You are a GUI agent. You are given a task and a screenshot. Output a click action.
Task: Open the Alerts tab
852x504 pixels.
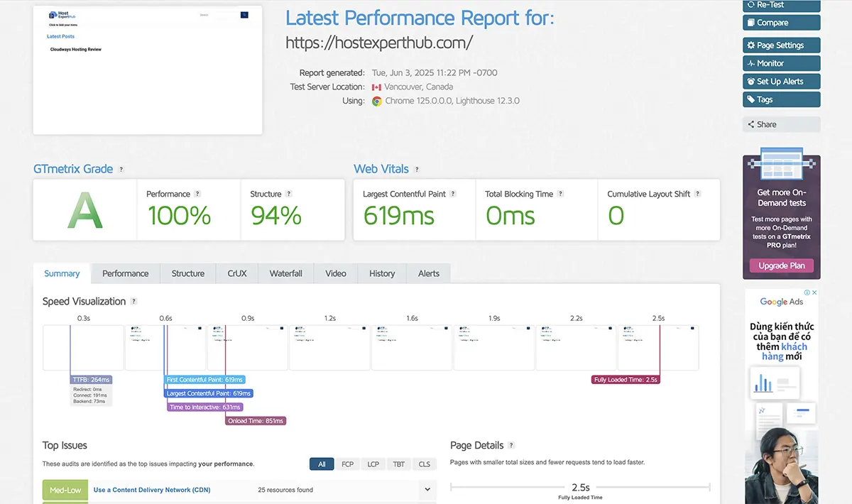click(x=429, y=273)
